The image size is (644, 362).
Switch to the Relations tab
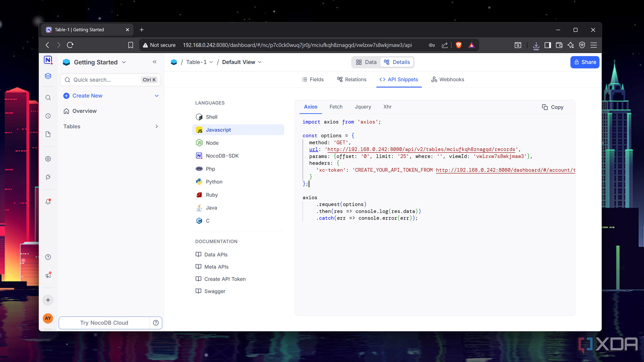click(x=352, y=79)
